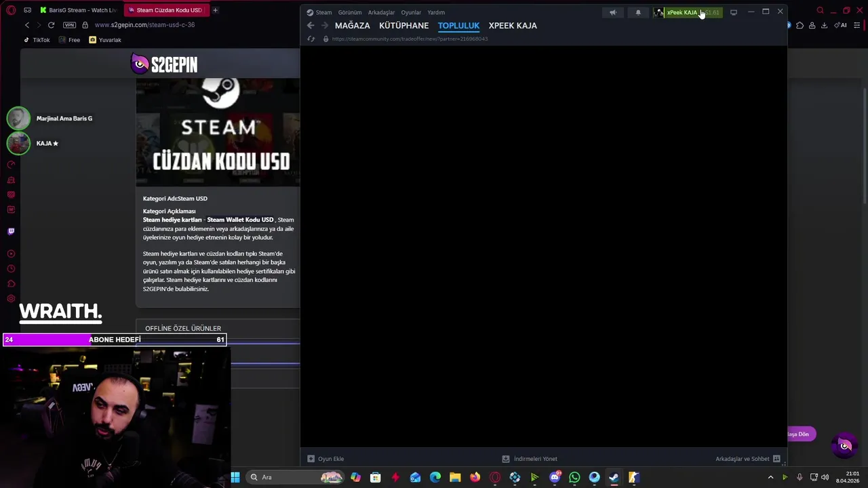
Task: Switch Steam to Big Picture mode icon
Action: point(734,12)
